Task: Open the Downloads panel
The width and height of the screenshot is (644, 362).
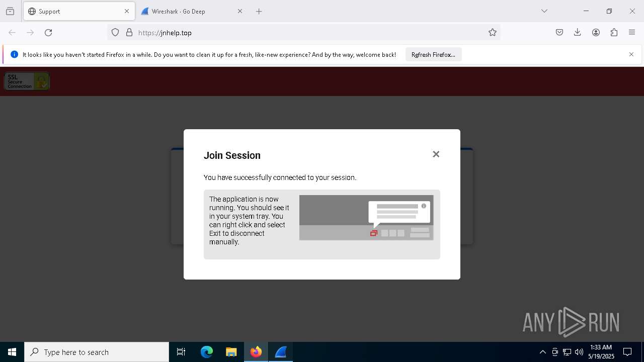Action: click(x=578, y=33)
